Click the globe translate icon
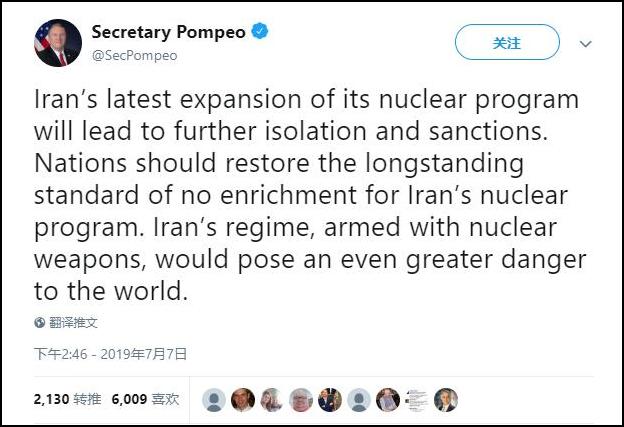 click(x=40, y=322)
